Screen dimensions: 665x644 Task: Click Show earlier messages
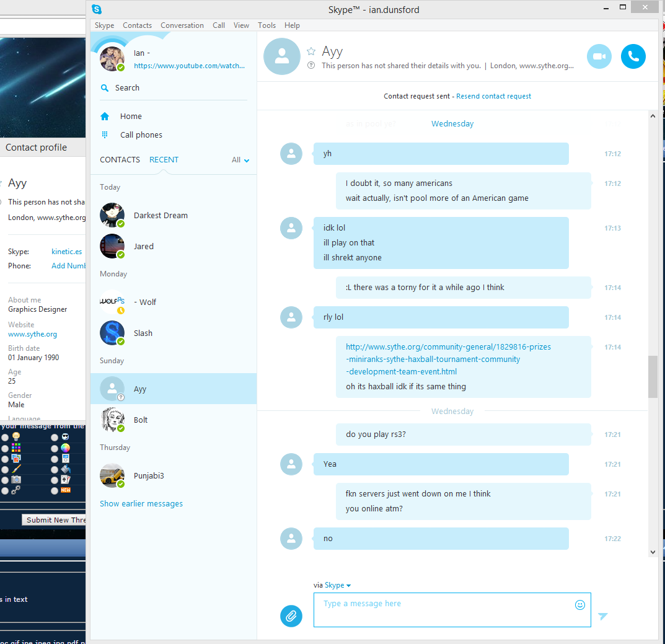click(141, 503)
